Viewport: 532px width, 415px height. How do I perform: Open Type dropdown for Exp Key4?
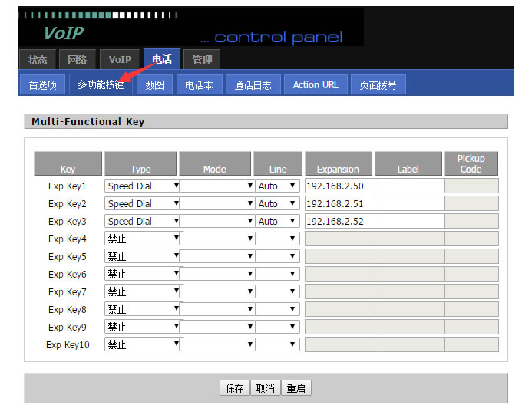coord(142,239)
